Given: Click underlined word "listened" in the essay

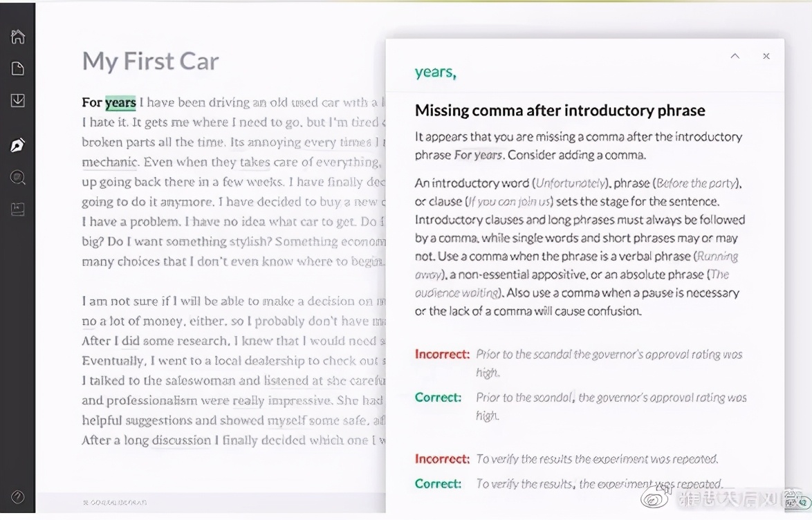Looking at the screenshot, I should (286, 381).
